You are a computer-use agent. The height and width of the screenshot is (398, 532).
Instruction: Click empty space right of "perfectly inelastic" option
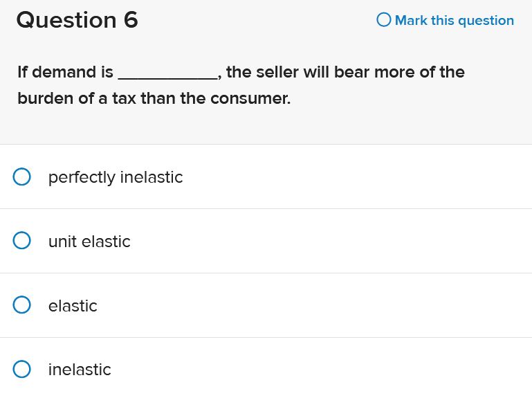pos(360,177)
